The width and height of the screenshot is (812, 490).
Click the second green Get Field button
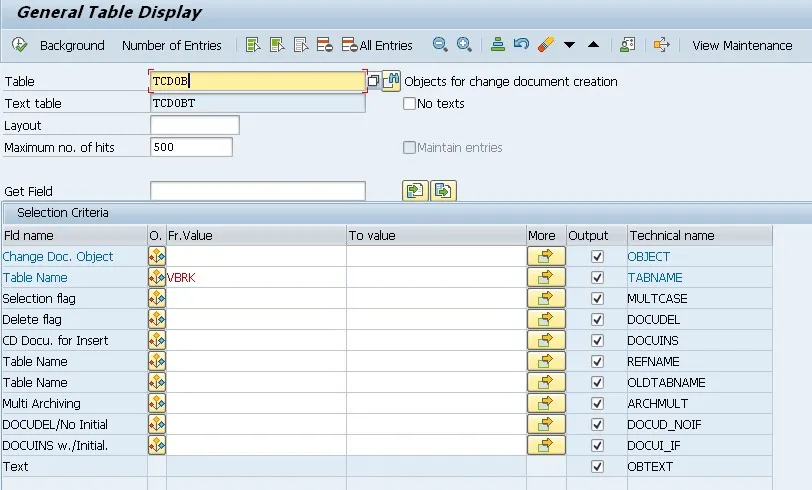(x=443, y=191)
